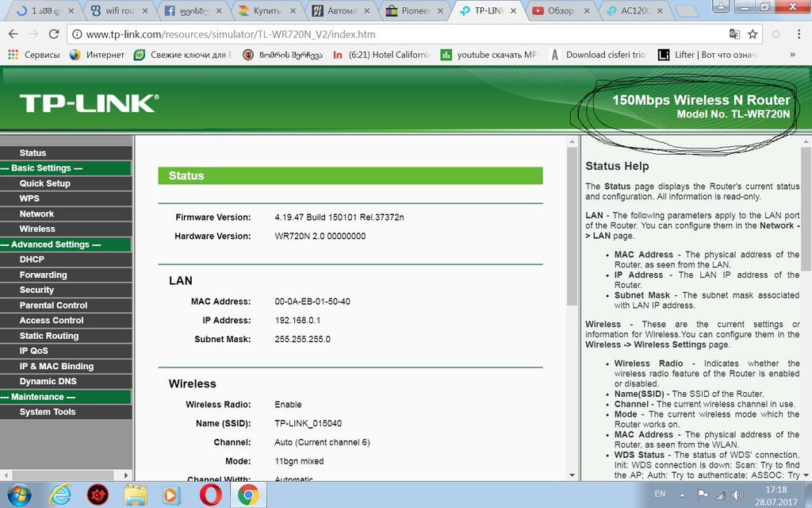
Task: Open the Свежие ключи для bookmark
Action: pyautogui.click(x=183, y=55)
